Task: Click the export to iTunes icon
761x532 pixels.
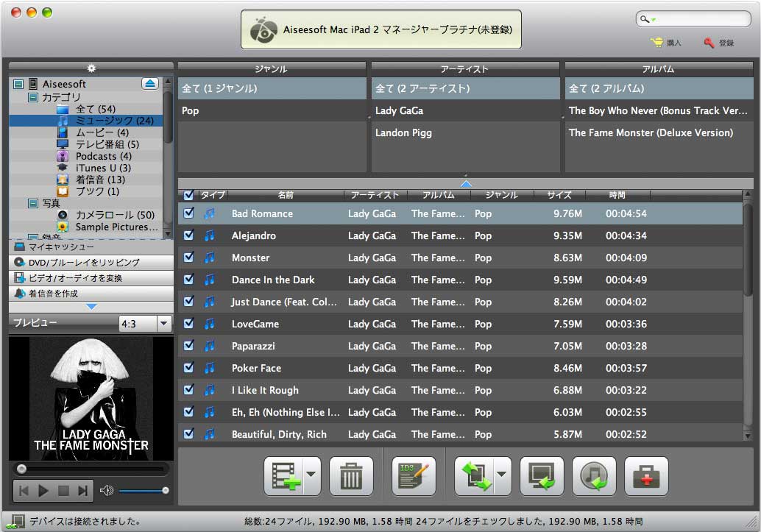Action: click(594, 477)
